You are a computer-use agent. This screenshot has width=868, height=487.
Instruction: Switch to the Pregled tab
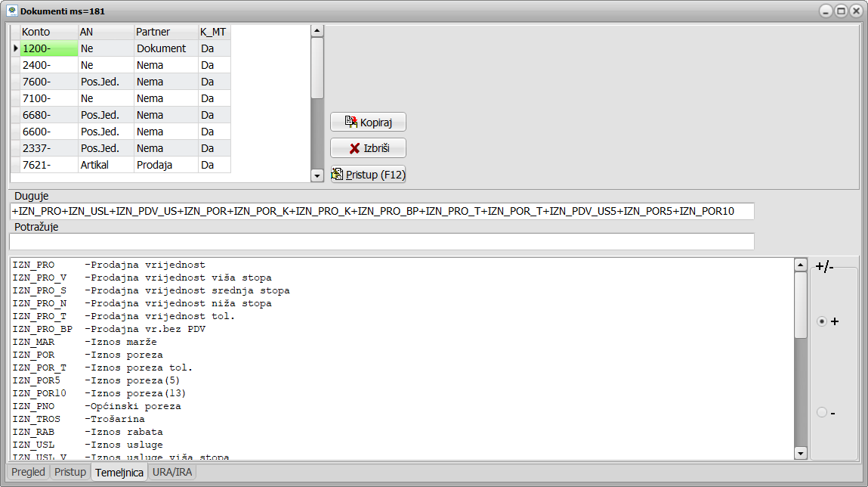[x=28, y=472]
